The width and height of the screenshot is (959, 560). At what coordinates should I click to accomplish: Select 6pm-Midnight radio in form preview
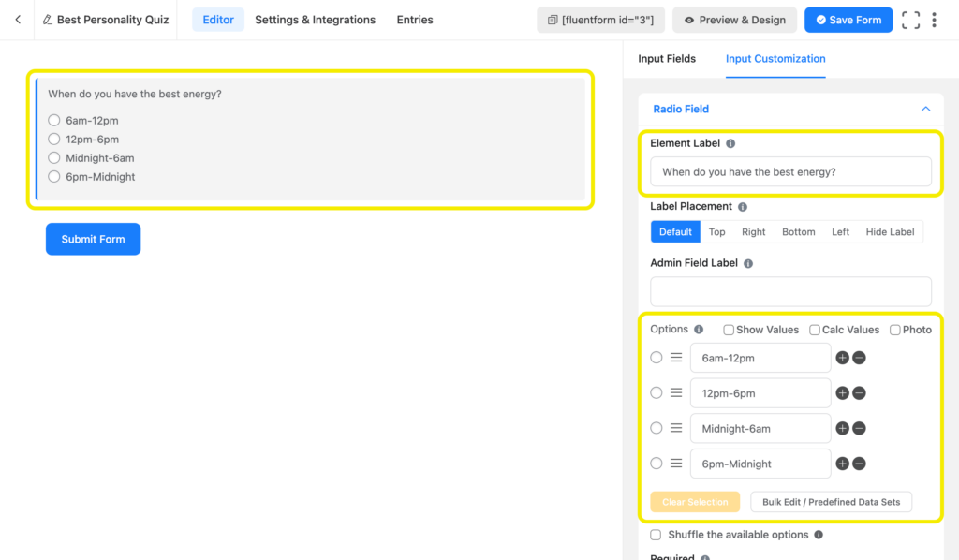tap(53, 177)
